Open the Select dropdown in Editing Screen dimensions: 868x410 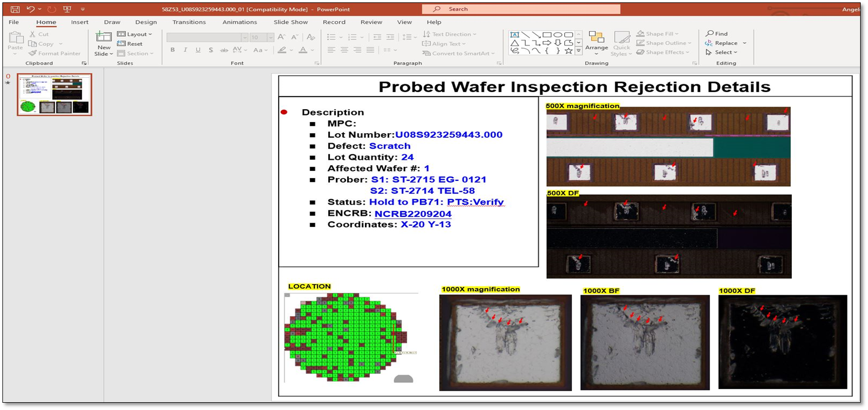point(721,53)
